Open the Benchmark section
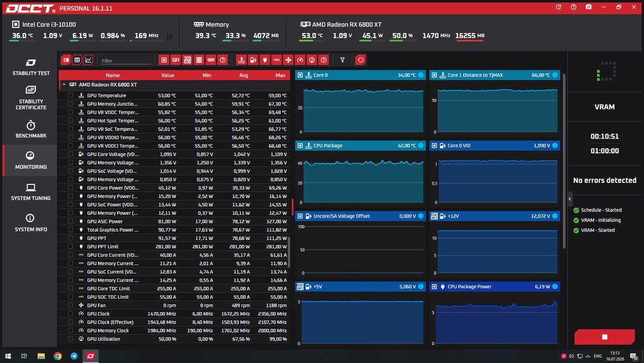The image size is (644, 363). point(30,129)
